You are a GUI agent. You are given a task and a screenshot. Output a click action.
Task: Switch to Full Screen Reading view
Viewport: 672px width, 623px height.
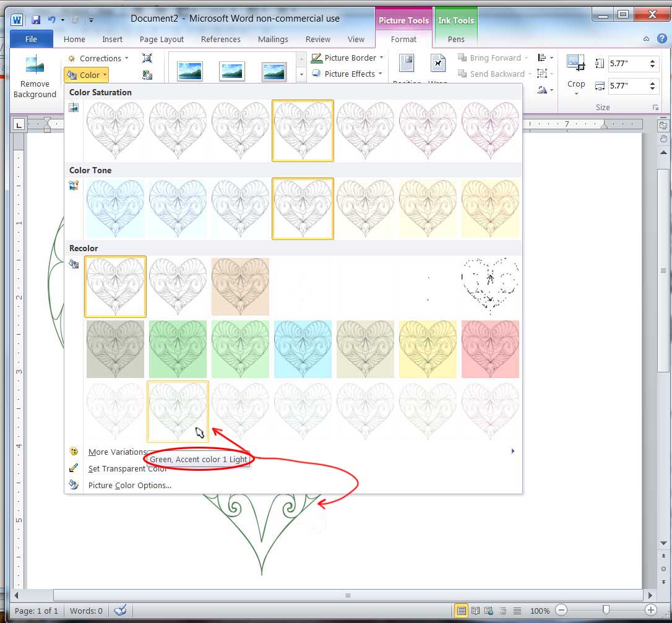pyautogui.click(x=475, y=611)
